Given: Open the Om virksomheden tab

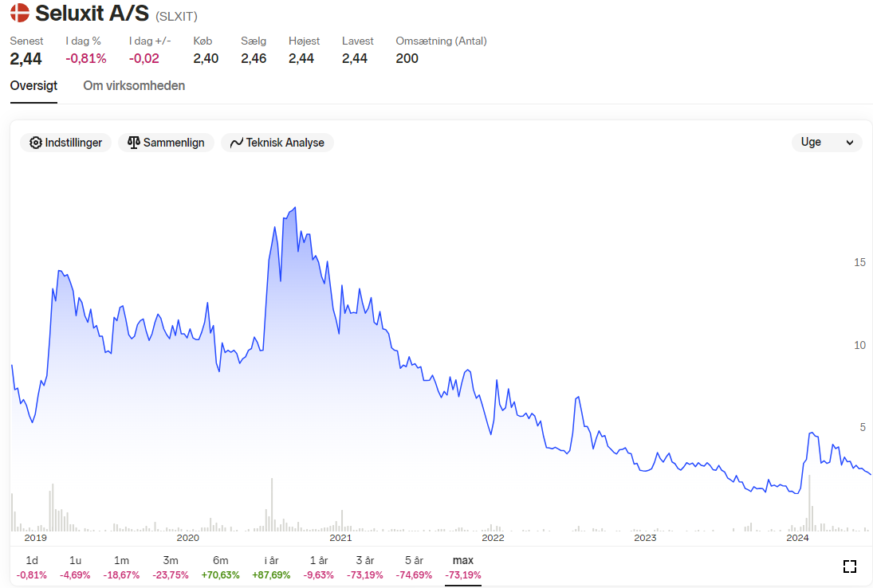Looking at the screenshot, I should [134, 86].
